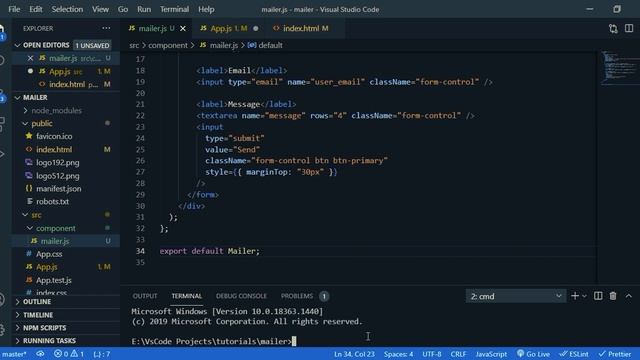Expand the node_modules folder
This screenshot has width=640, height=360.
(56, 111)
